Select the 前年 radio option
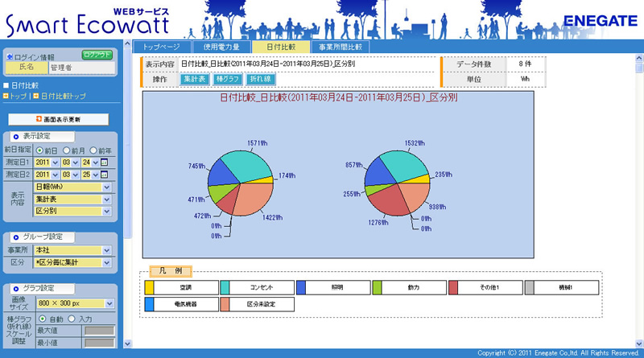This screenshot has width=644, height=358. point(93,150)
